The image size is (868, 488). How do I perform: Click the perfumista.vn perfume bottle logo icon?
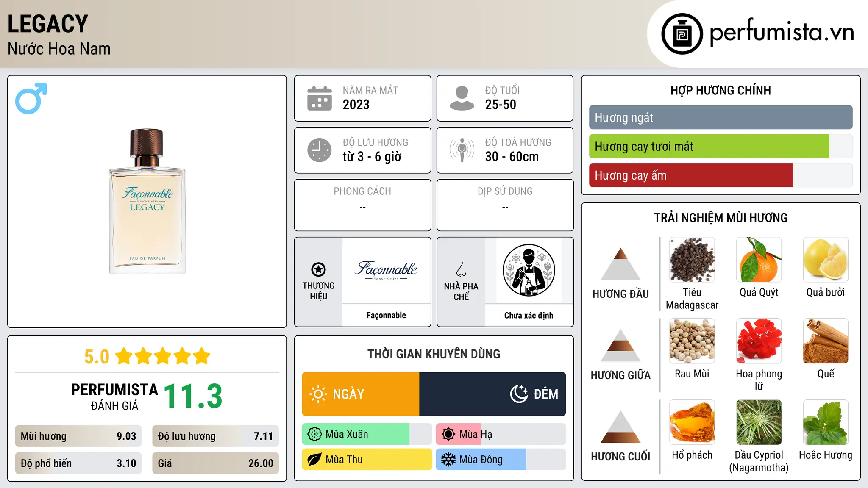[682, 34]
